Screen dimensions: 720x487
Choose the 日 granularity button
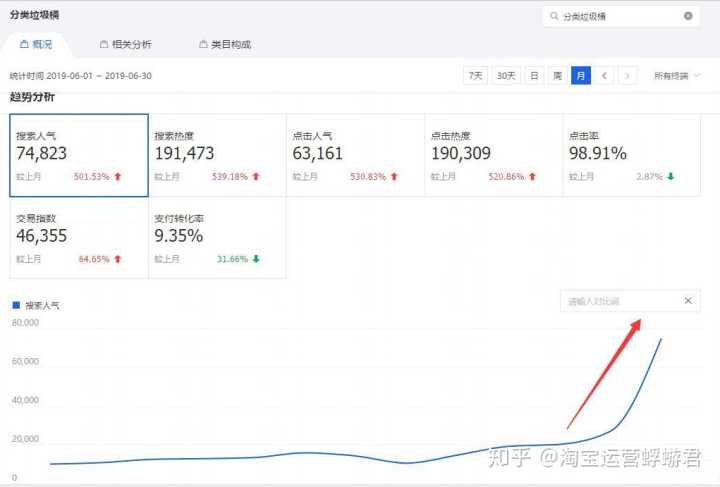[534, 76]
